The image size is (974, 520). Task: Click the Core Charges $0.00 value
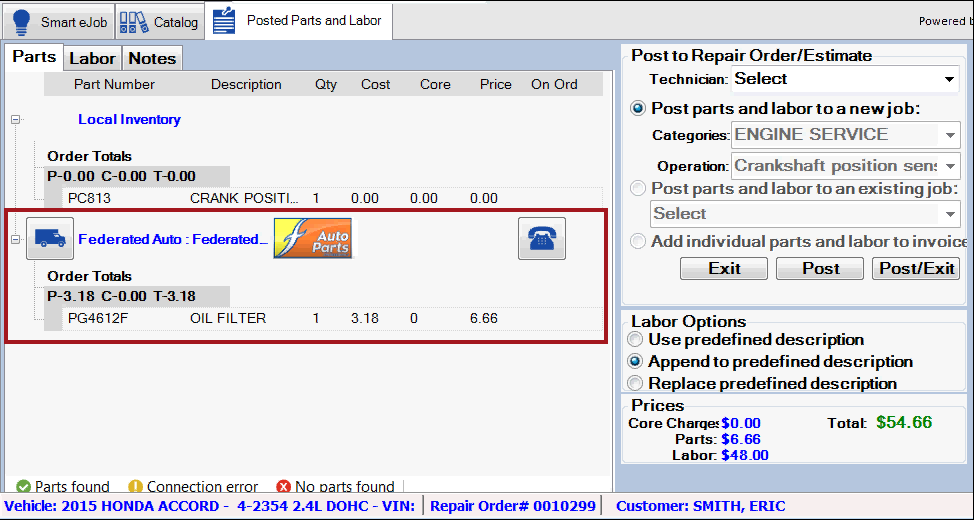[x=741, y=423]
